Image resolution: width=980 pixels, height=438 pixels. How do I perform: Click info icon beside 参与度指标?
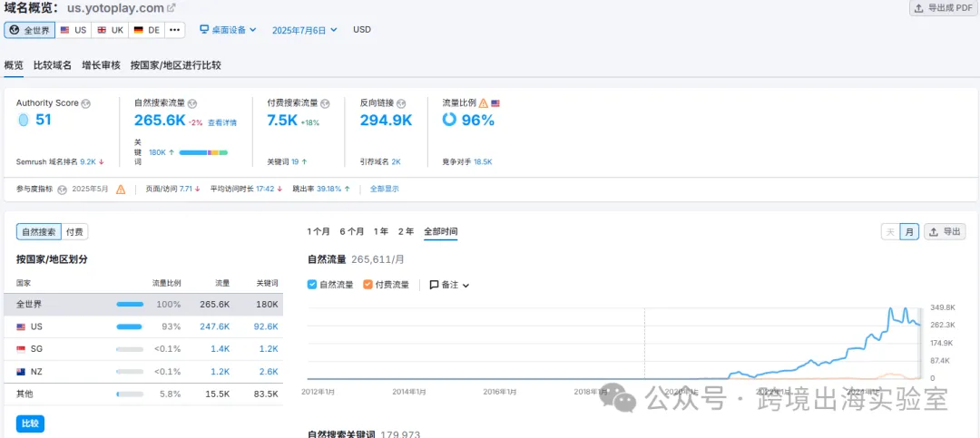click(62, 190)
